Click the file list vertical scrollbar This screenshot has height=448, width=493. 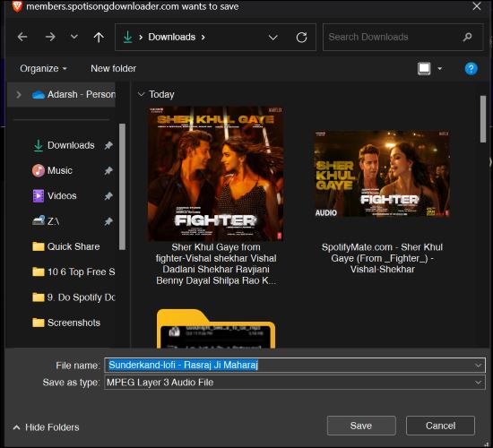(x=483, y=119)
